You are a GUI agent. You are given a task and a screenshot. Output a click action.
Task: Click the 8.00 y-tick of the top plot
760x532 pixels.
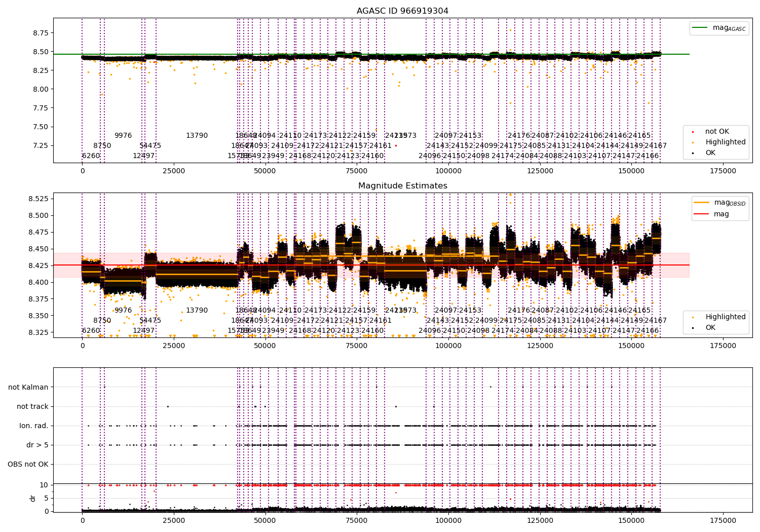tap(41, 89)
